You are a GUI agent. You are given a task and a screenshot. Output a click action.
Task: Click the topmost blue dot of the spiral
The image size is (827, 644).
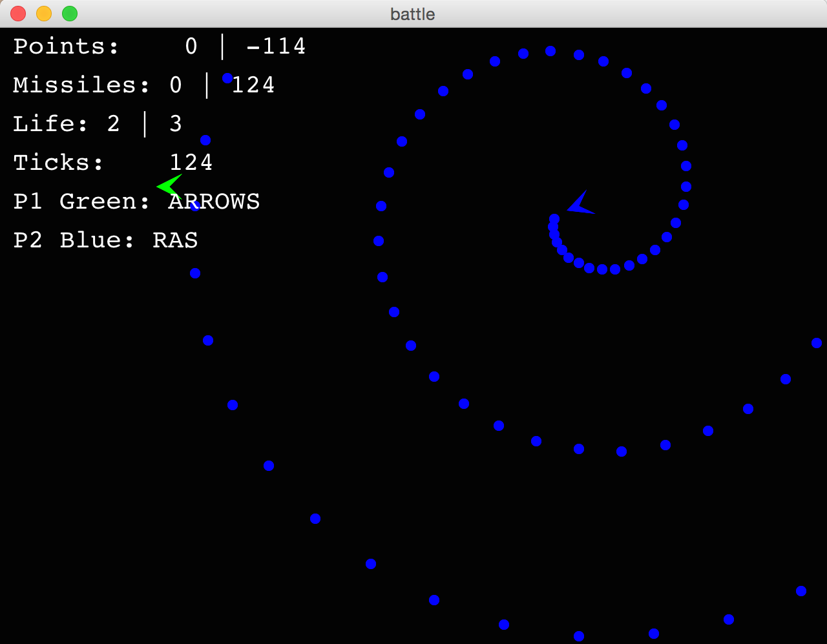[550, 51]
